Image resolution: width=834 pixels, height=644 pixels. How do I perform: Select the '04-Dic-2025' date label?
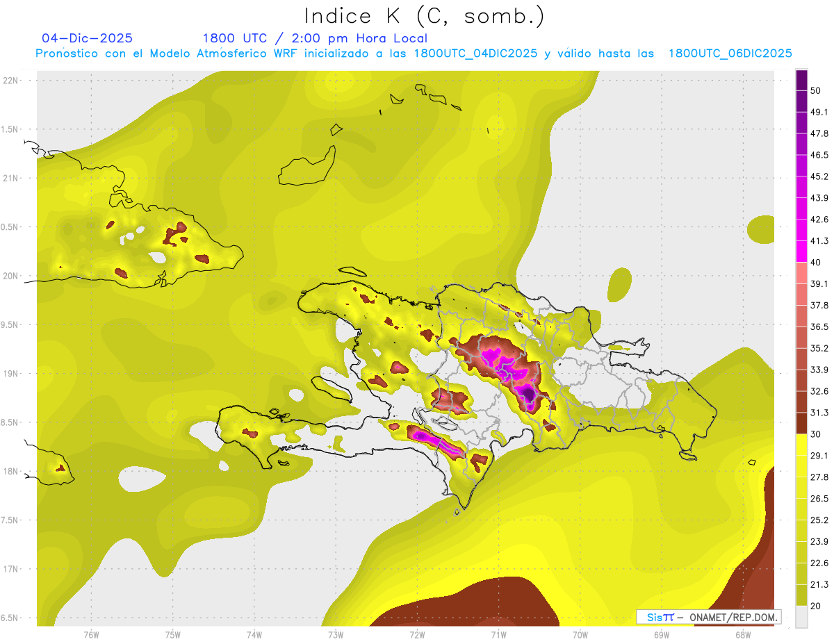pyautogui.click(x=87, y=38)
